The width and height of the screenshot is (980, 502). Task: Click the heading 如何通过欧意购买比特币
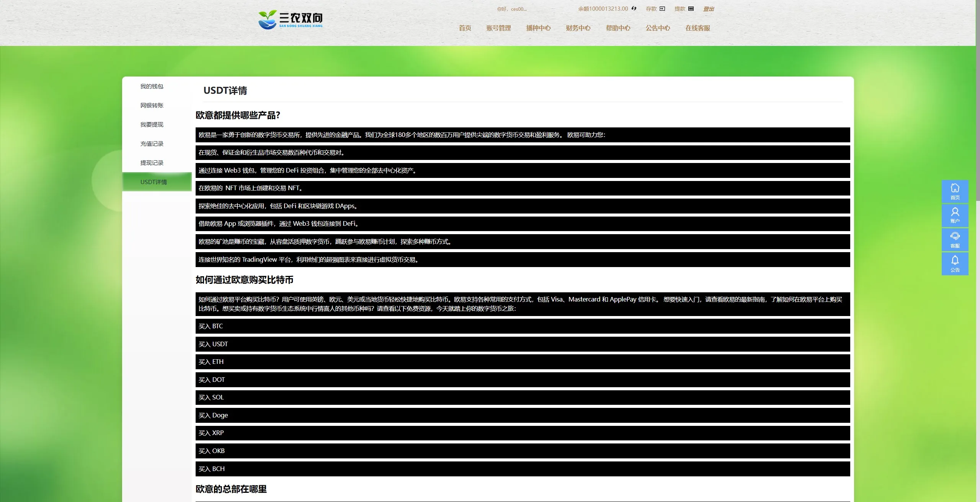click(244, 280)
